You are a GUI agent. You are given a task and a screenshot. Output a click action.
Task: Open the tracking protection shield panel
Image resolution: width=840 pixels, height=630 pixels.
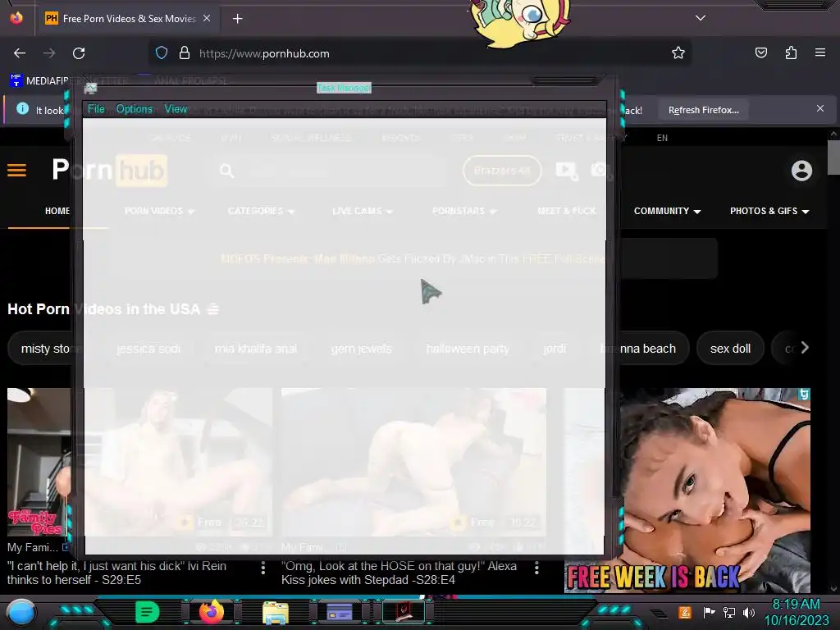(x=162, y=53)
